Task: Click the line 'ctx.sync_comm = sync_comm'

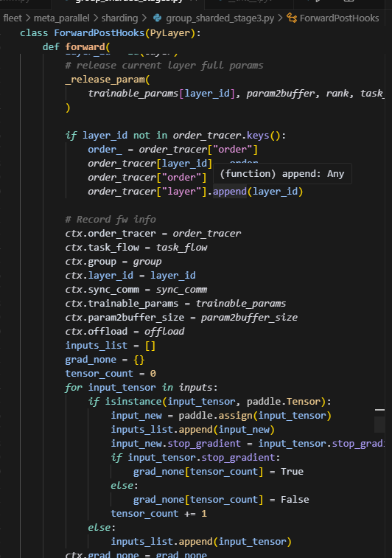Action: click(x=136, y=290)
